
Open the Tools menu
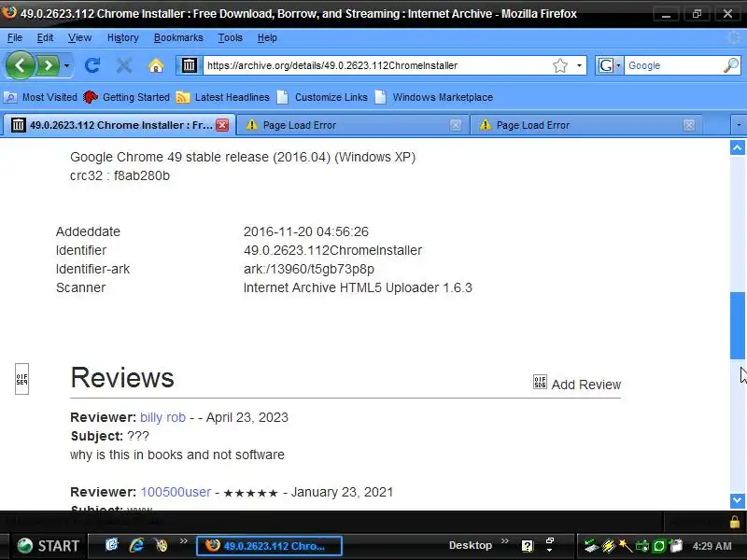click(230, 37)
